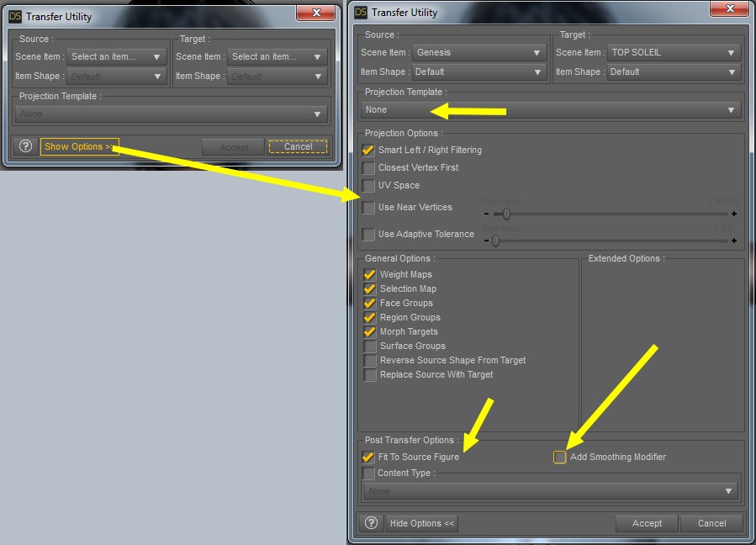Image resolution: width=756 pixels, height=545 pixels.
Task: Toggle Smart Left / Right Filtering checkbox
Action: tap(368, 150)
